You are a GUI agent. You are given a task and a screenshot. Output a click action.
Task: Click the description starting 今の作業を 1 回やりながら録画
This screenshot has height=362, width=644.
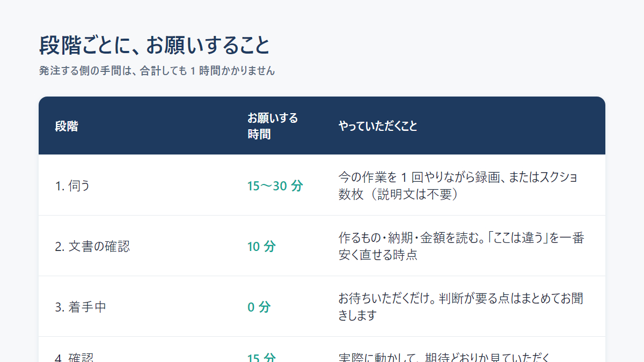(x=458, y=186)
